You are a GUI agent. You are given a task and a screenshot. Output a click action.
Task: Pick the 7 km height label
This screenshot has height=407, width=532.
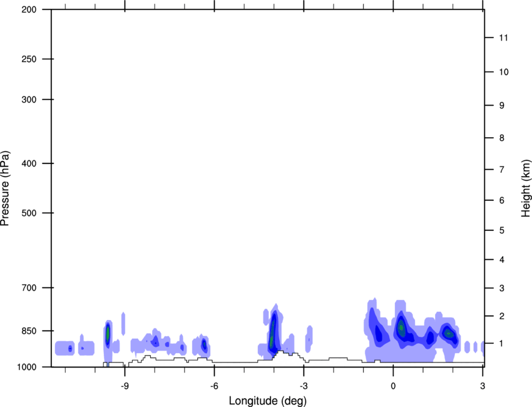502,169
